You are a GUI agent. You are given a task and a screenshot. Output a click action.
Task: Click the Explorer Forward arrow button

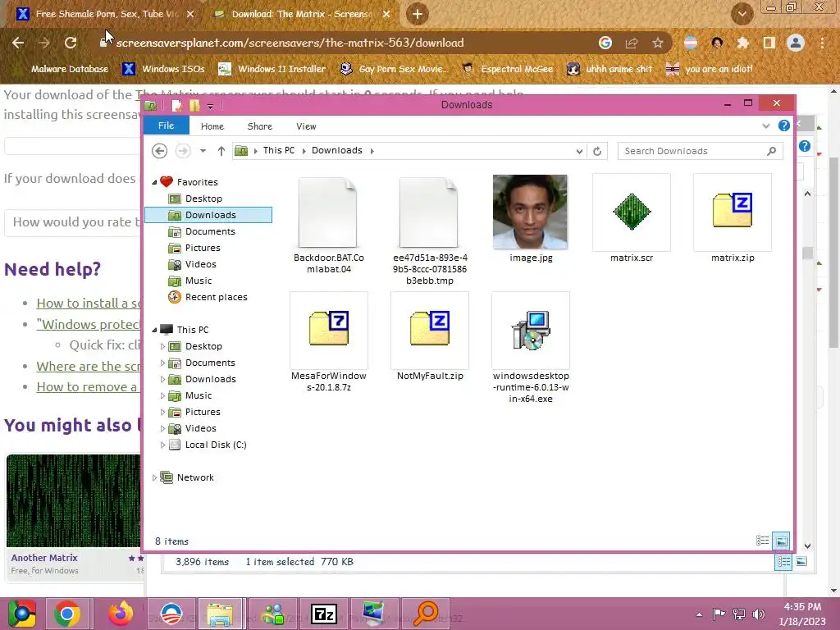183,151
